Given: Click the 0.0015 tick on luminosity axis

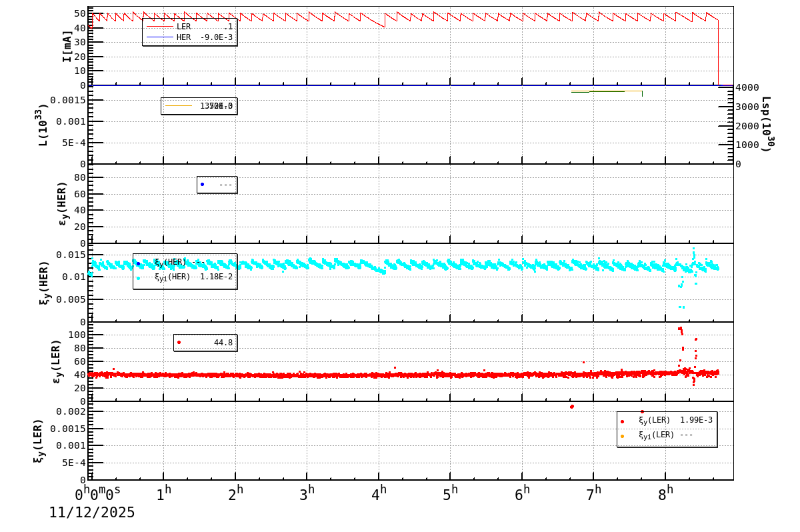Looking at the screenshot, I should (69, 100).
